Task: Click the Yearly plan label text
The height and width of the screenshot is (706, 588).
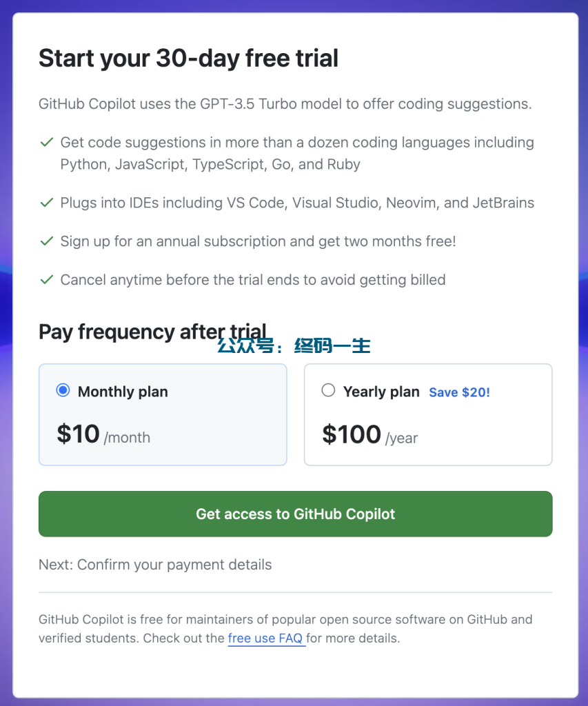Action: pos(383,391)
